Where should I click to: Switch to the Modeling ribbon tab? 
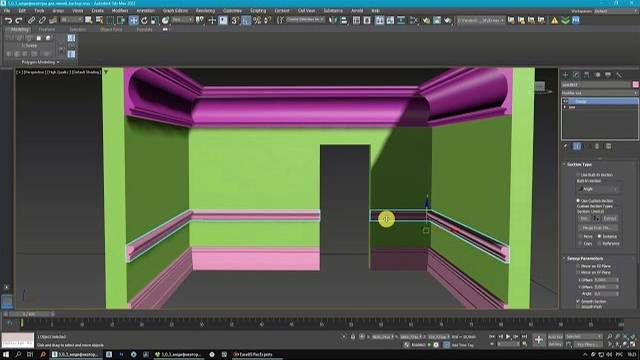coord(19,29)
